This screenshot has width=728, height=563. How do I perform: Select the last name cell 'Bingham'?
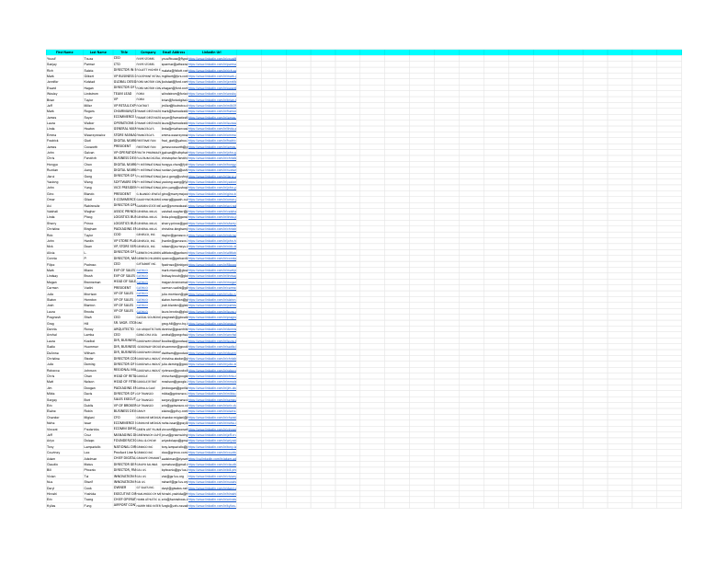98,229
